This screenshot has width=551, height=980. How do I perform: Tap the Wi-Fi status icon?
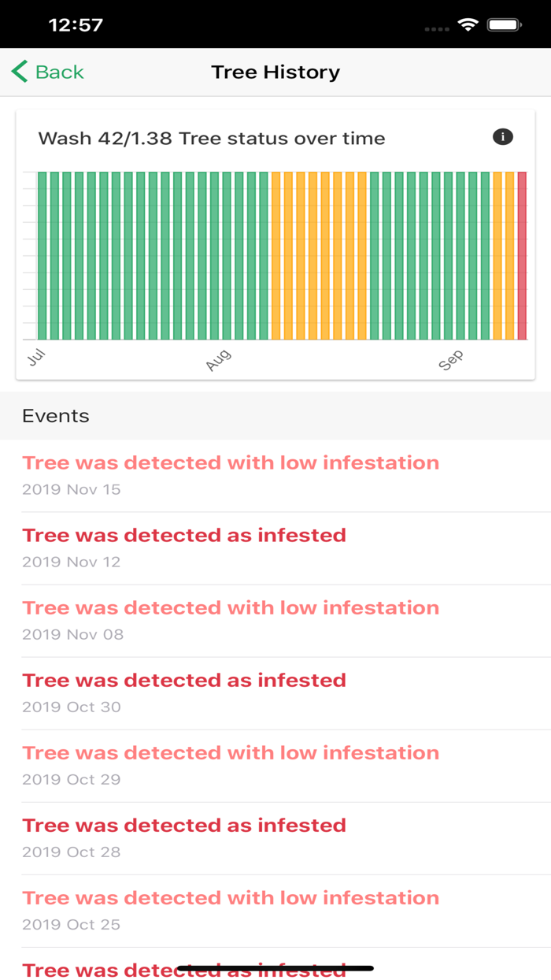click(468, 25)
